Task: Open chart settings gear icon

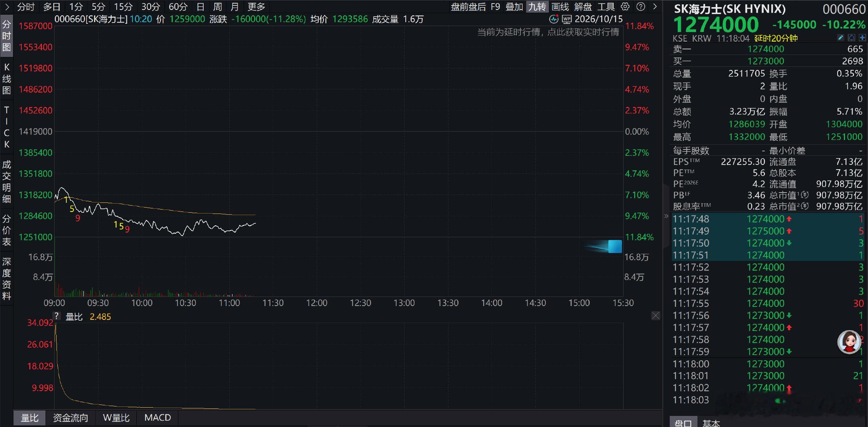Action: pyautogui.click(x=625, y=7)
